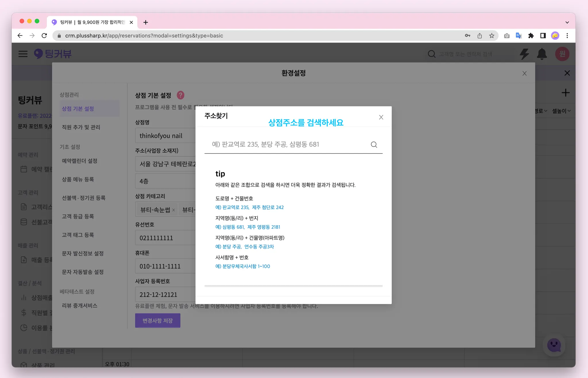Open the notifications bell
Image resolution: width=588 pixels, height=378 pixels.
(542, 54)
